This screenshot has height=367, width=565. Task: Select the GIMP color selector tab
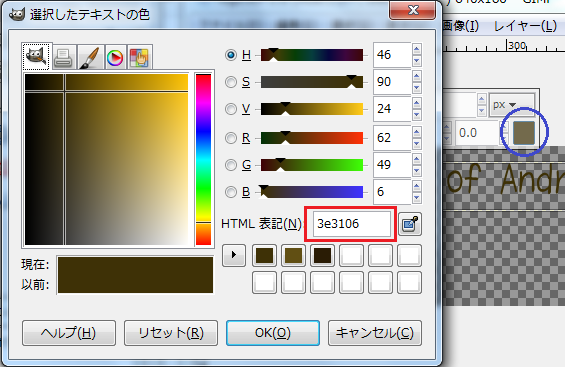pyautogui.click(x=36, y=57)
